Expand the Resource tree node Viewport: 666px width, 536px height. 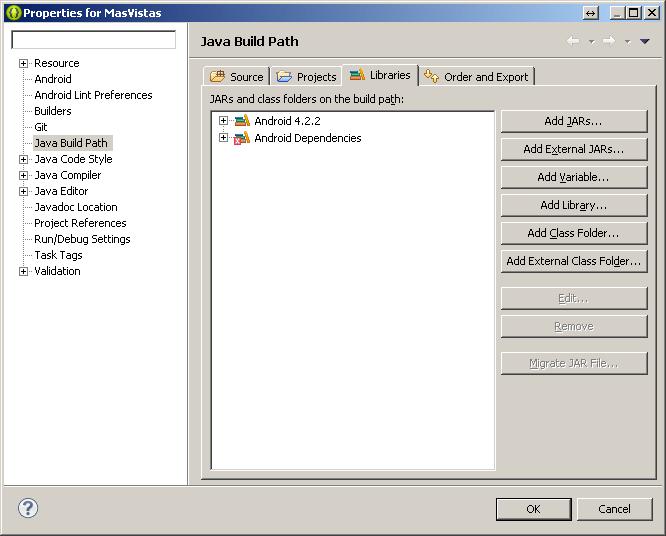pyautogui.click(x=23, y=64)
